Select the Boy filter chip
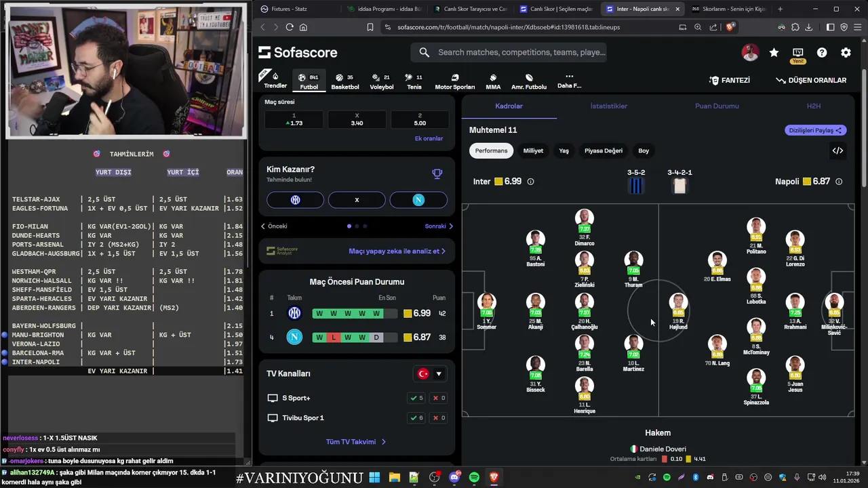This screenshot has height=488, width=868. [x=644, y=150]
